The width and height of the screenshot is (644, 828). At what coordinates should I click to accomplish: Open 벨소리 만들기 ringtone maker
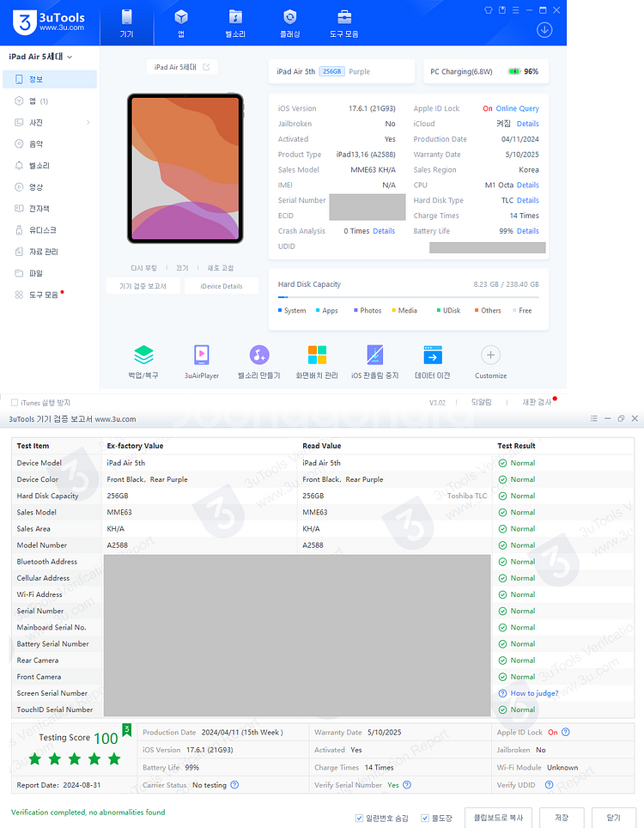click(259, 356)
